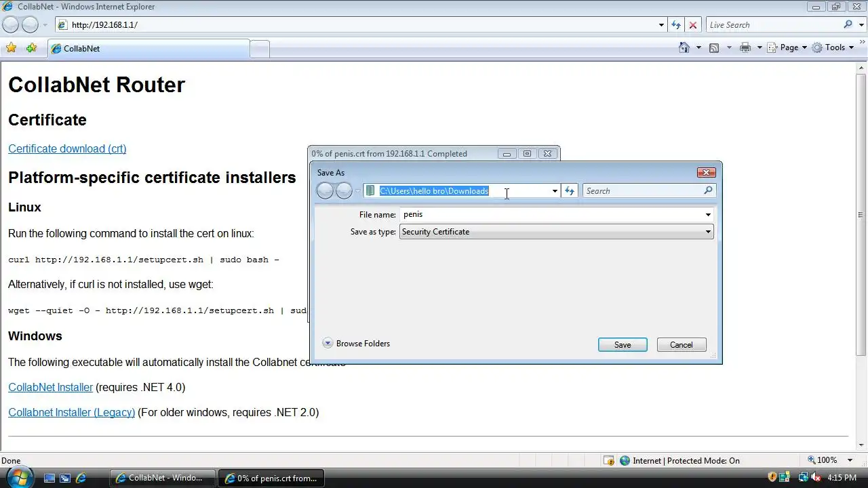This screenshot has height=488, width=868.
Task: Click Internet zone globe in status bar
Action: pos(625,460)
